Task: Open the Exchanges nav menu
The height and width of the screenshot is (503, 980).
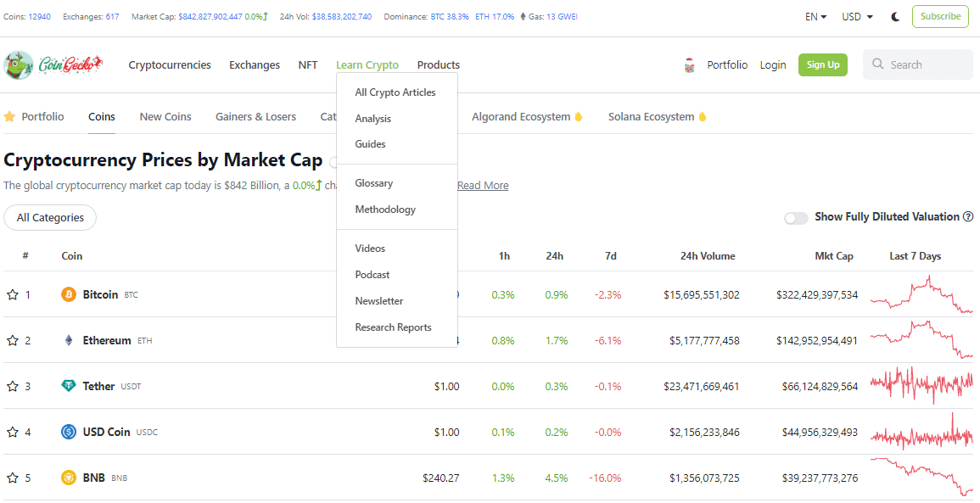Action: pos(255,65)
